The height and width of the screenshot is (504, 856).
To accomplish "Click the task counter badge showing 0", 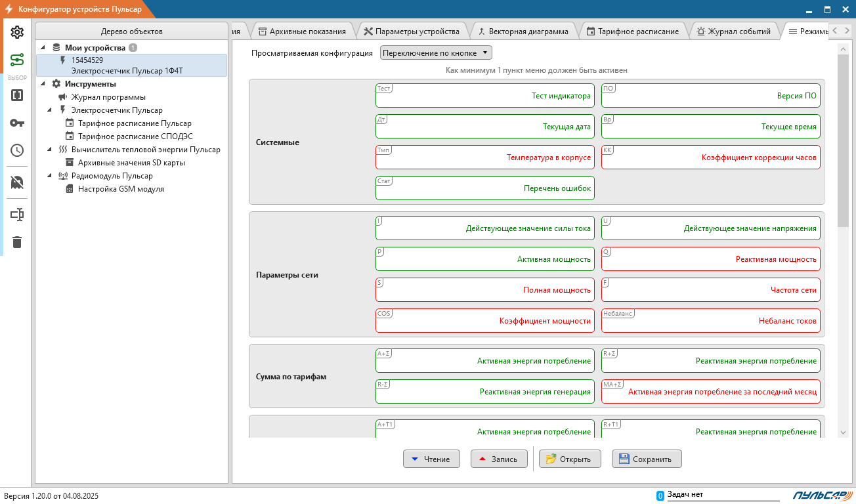I will point(660,495).
